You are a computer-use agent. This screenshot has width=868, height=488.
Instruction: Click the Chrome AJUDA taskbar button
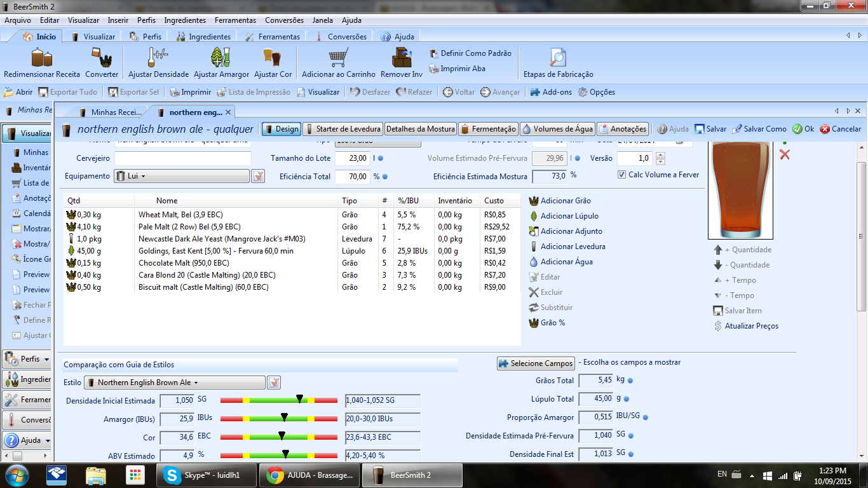pyautogui.click(x=309, y=475)
